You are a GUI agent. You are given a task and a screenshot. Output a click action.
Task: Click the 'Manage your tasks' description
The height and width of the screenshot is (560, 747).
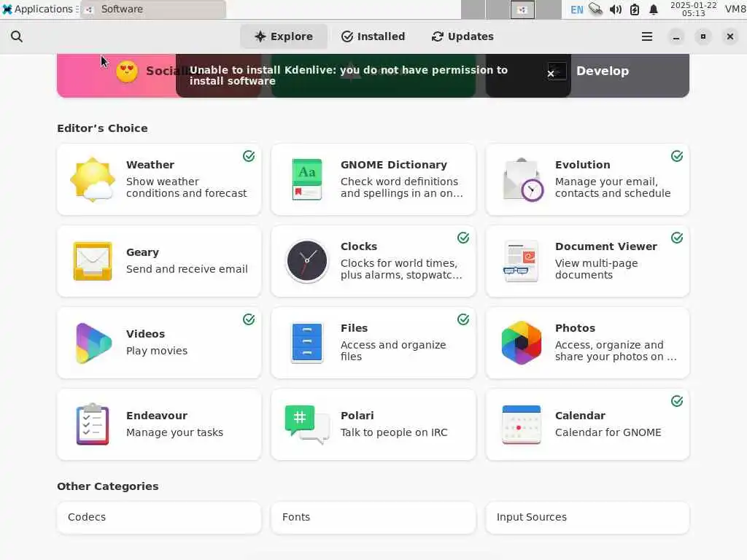[174, 432]
